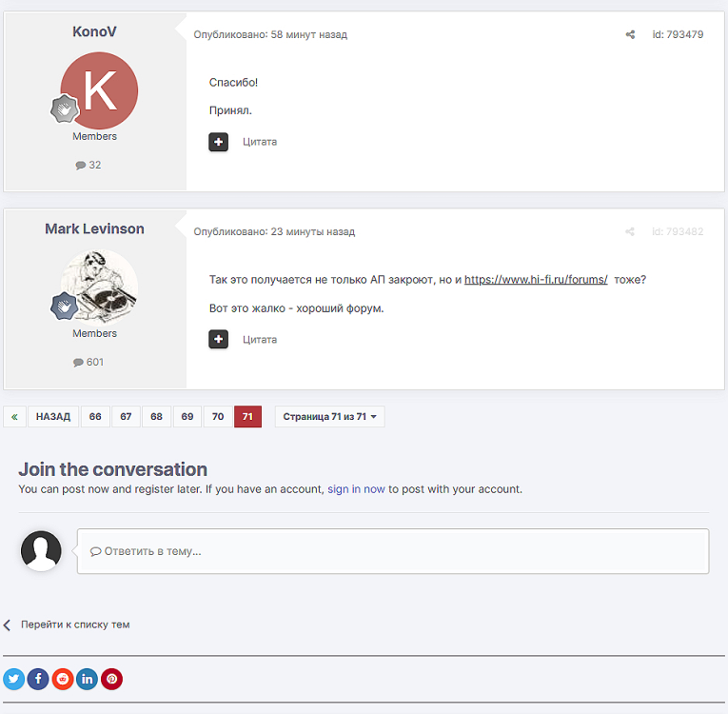Open Mark Levinson's avatar profile picture
This screenshot has height=714, width=728.
point(99,288)
